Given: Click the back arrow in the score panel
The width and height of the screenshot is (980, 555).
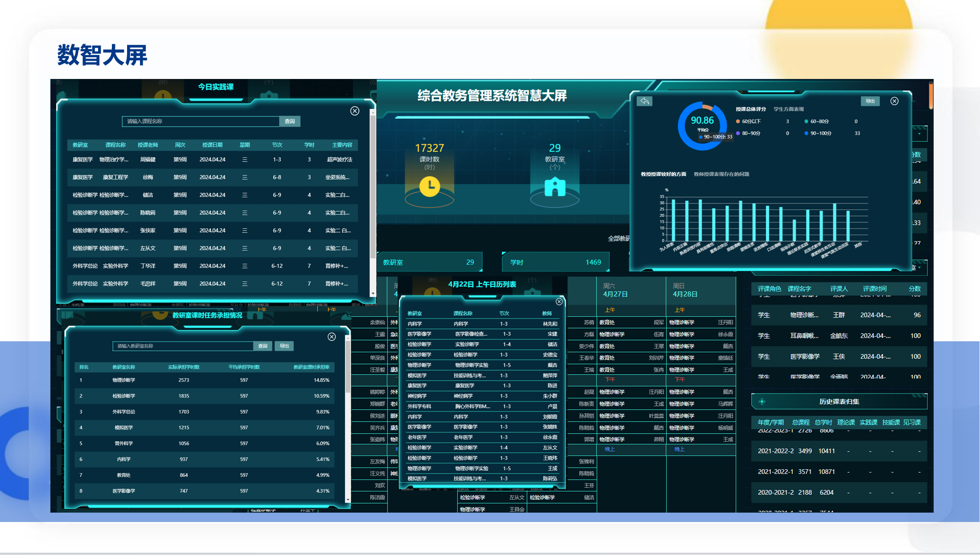Looking at the screenshot, I should point(645,101).
